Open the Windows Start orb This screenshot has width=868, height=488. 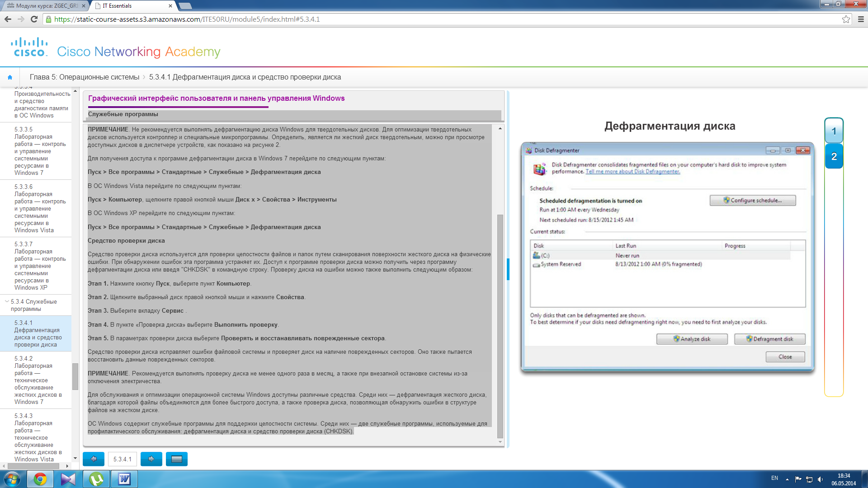pos(12,479)
